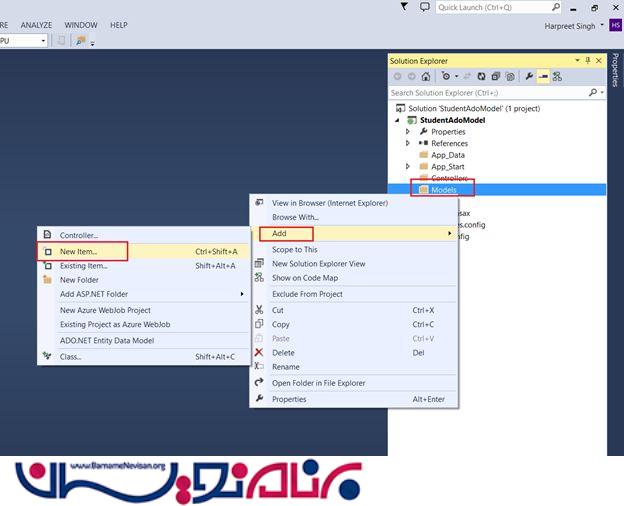Click the search magnifier in Solution Explorer
This screenshot has width=624, height=506.
pyautogui.click(x=593, y=93)
